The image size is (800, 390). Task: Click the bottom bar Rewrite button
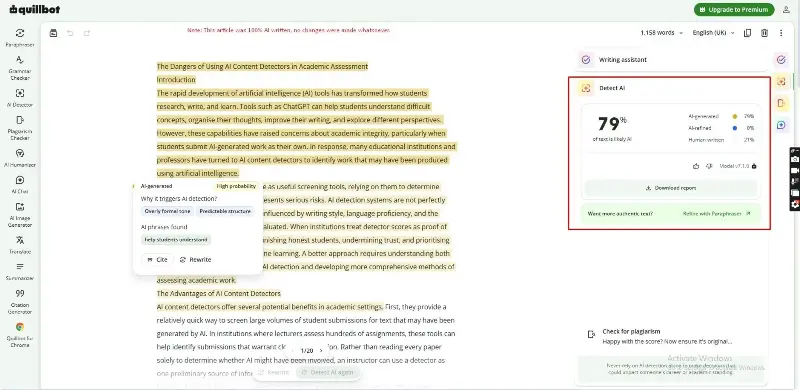tap(273, 373)
